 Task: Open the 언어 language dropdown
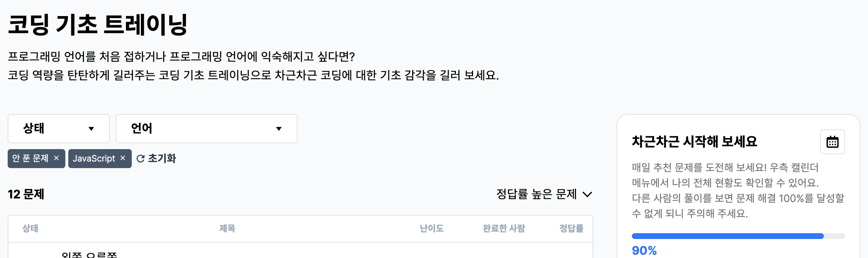(x=207, y=129)
